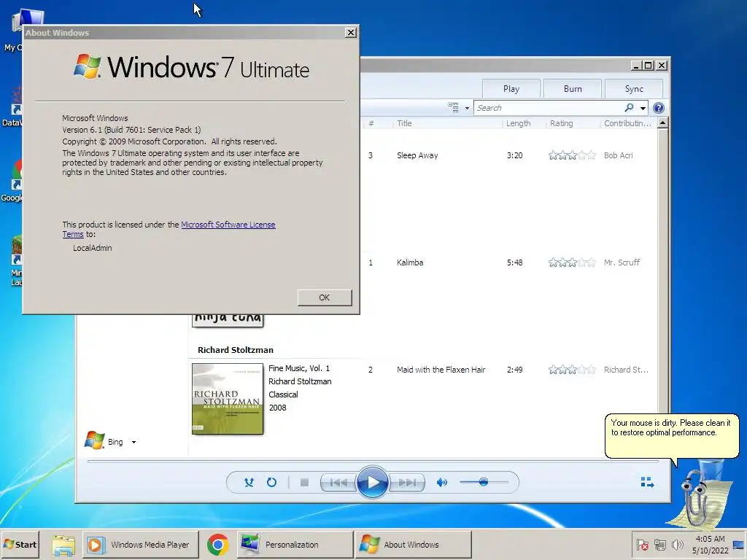The image size is (747, 560).
Task: Click the Mr. Scruff contributing artist
Action: click(622, 262)
